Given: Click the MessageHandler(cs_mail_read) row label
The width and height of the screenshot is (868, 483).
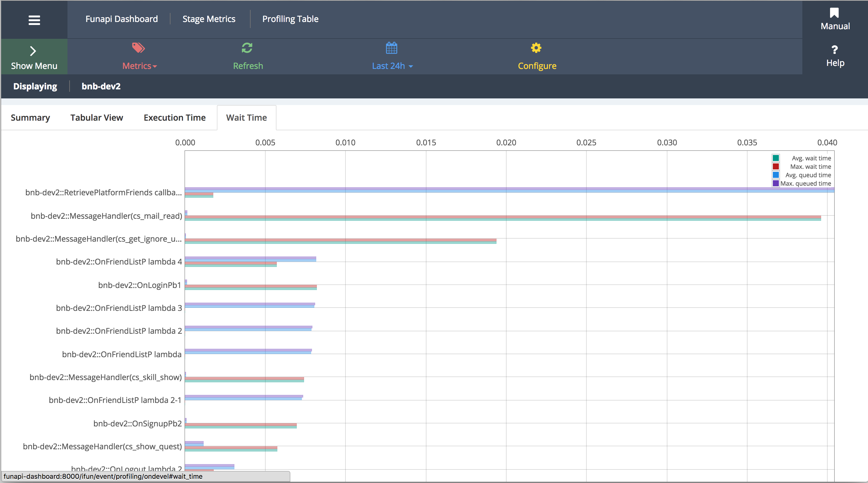Looking at the screenshot, I should [106, 215].
